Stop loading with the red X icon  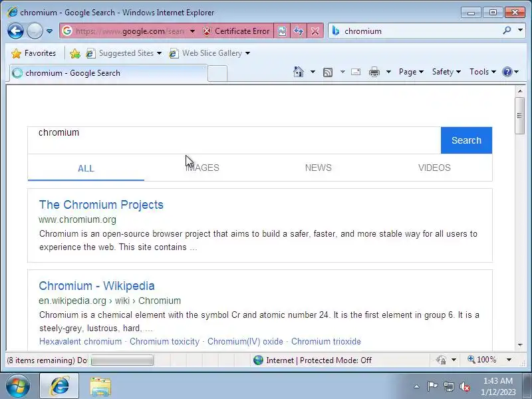(315, 31)
